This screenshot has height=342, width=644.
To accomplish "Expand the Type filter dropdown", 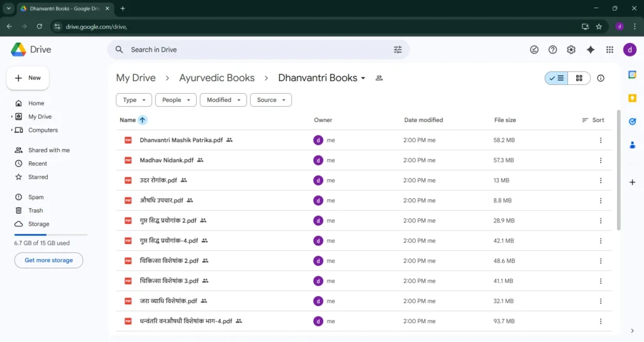I will pyautogui.click(x=134, y=100).
